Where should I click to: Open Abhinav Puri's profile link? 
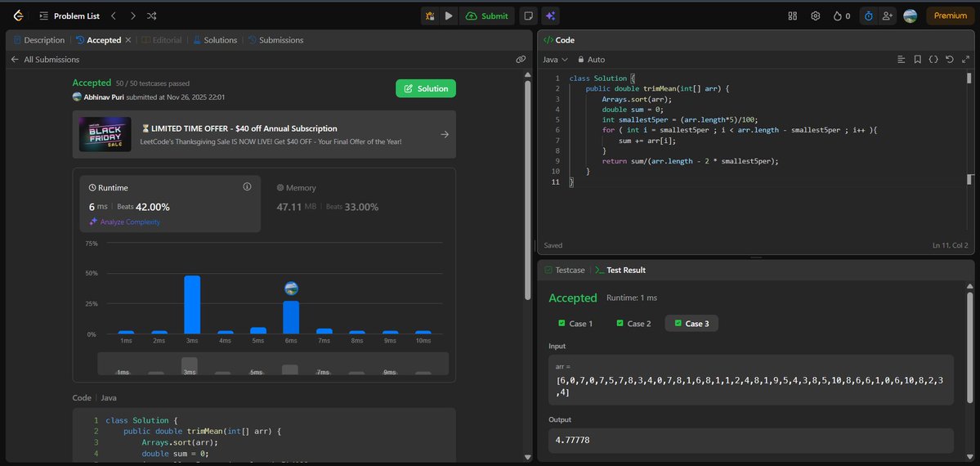pos(104,97)
